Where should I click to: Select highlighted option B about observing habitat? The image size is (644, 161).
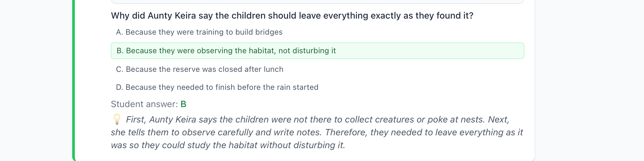pos(318,51)
